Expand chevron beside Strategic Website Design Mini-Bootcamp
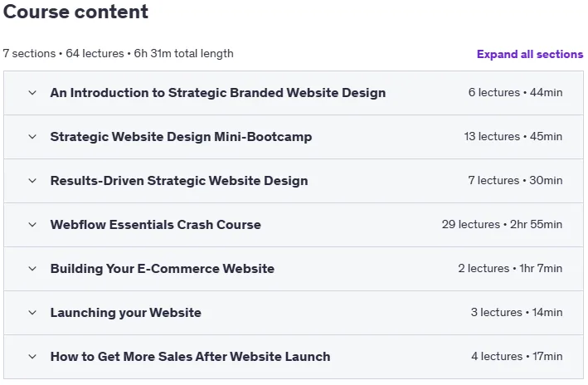Screen dimensions: 588x385 tap(32, 137)
